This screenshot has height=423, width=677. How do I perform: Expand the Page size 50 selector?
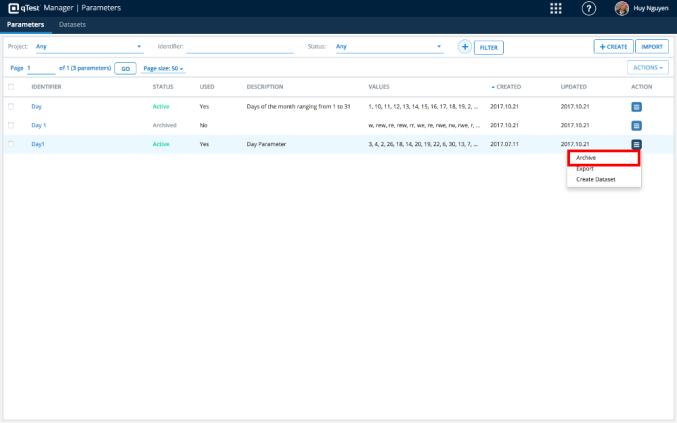(164, 68)
